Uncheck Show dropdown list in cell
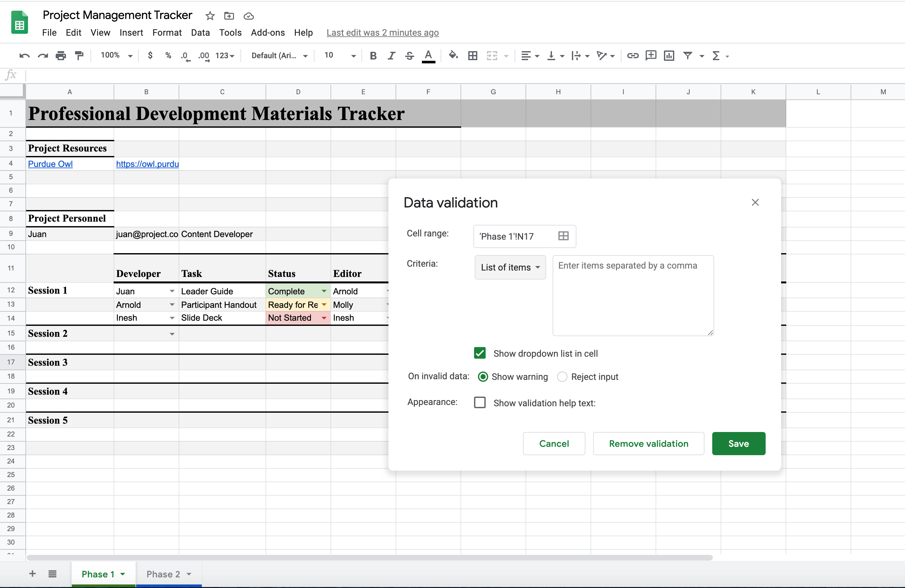The width and height of the screenshot is (905, 588). point(480,353)
